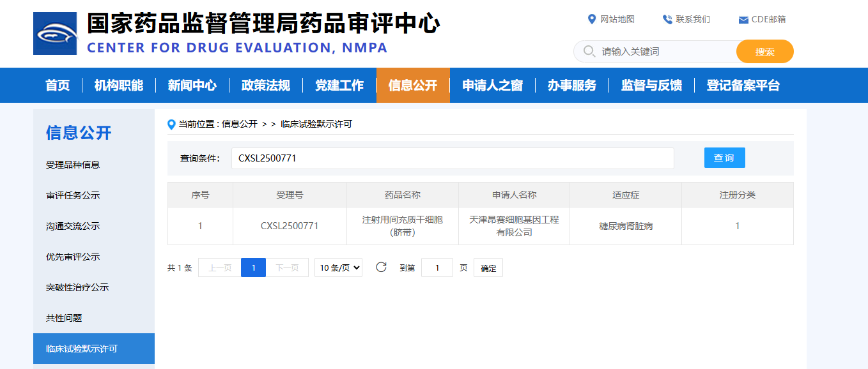
Task: Click the refresh icon in the pagination bar
Action: (x=382, y=267)
